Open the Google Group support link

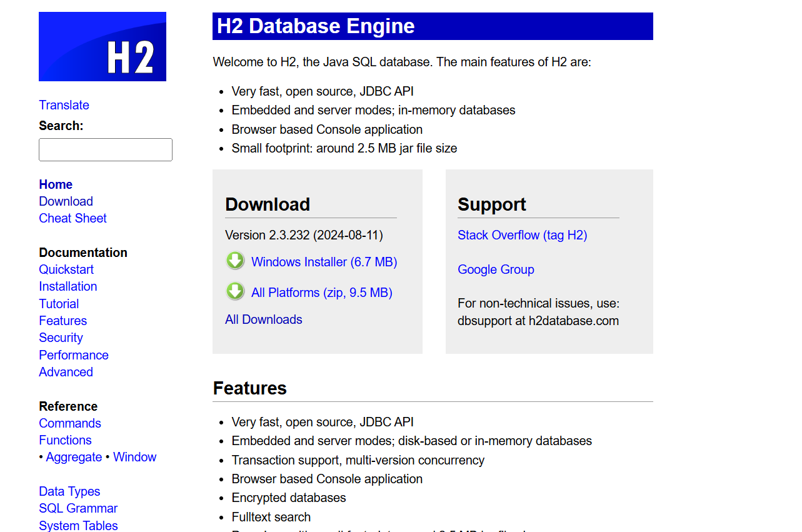click(x=496, y=269)
